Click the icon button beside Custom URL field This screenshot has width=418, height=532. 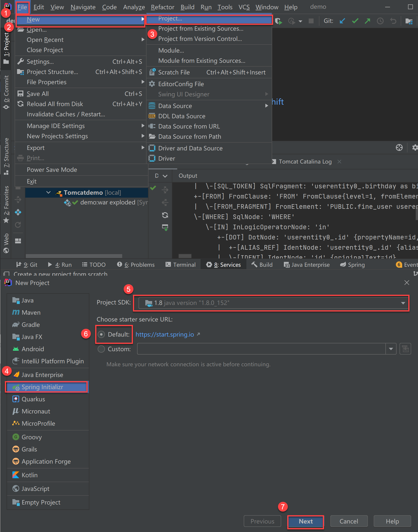pos(405,349)
